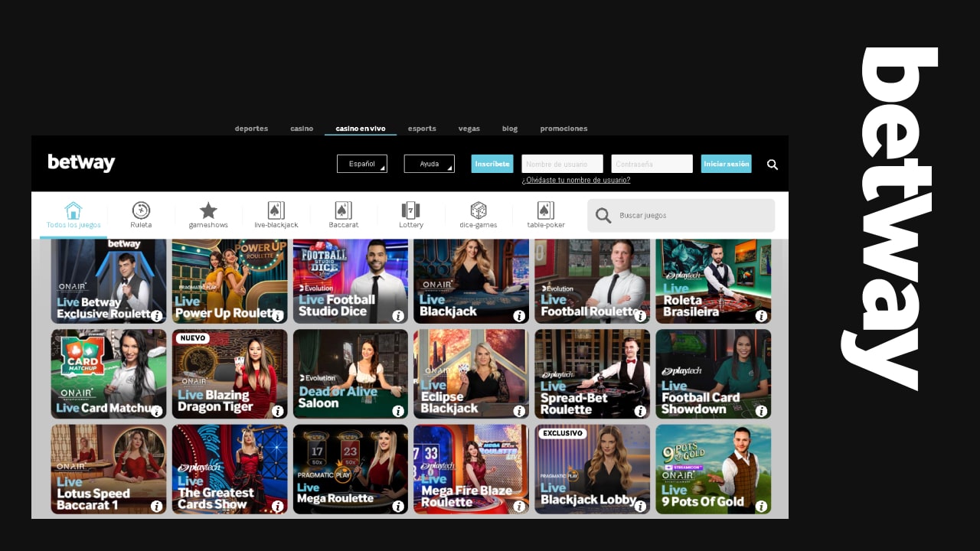Select the Lottery category icon
This screenshot has height=551, width=980.
[411, 210]
